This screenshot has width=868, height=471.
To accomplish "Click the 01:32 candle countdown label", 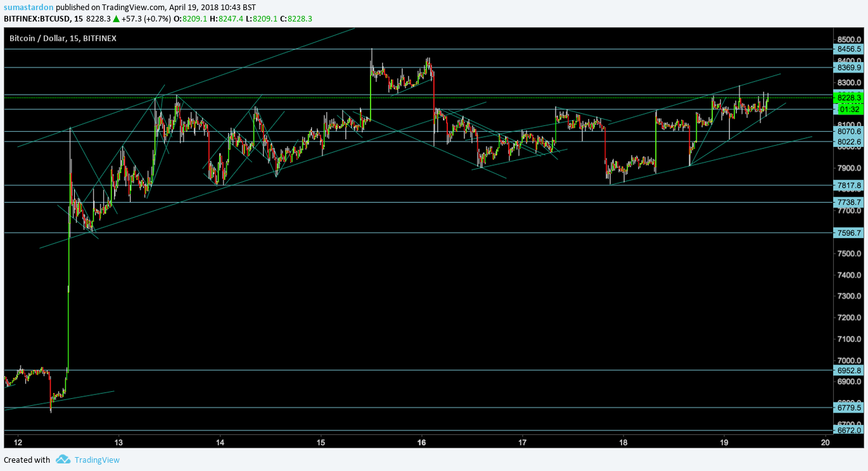I will [x=849, y=109].
